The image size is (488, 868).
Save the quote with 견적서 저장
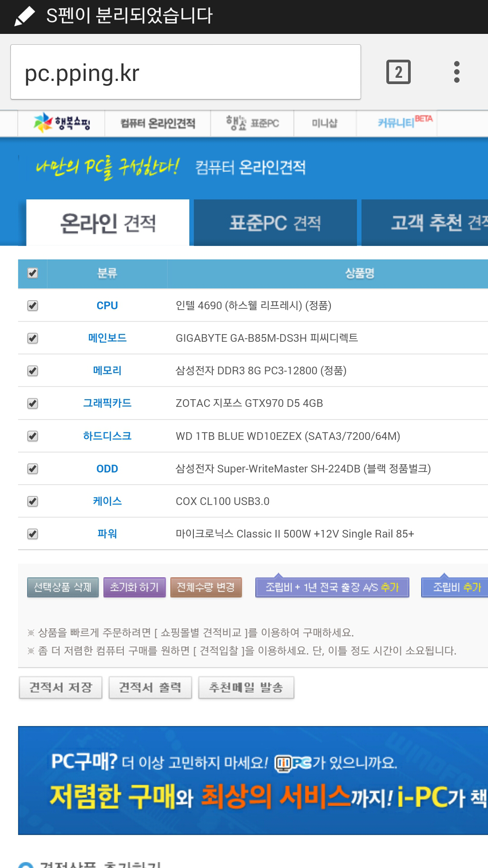[61, 688]
